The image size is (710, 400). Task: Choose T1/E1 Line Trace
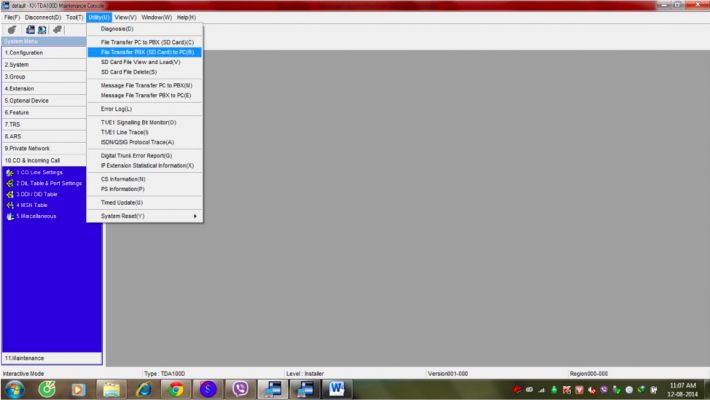point(145,132)
